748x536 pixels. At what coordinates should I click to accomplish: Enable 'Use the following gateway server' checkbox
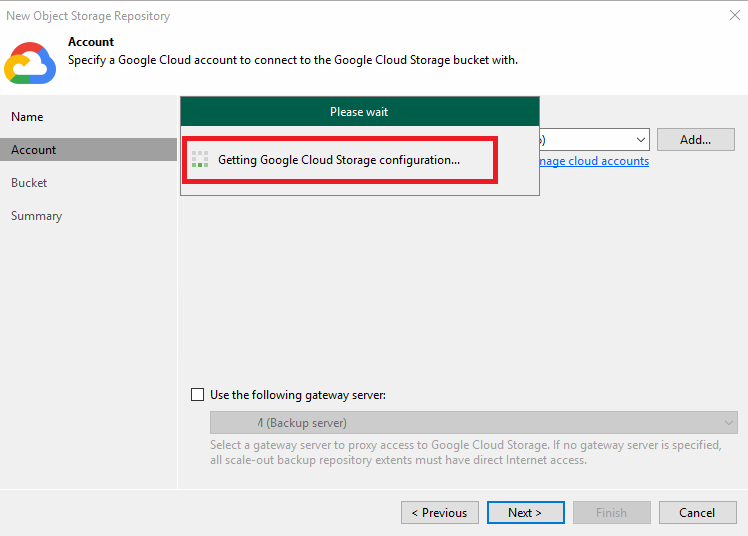click(197, 395)
